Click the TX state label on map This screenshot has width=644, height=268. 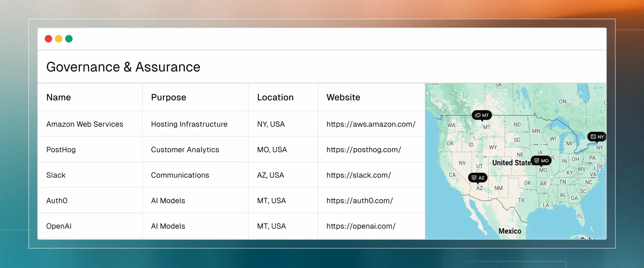tap(521, 200)
